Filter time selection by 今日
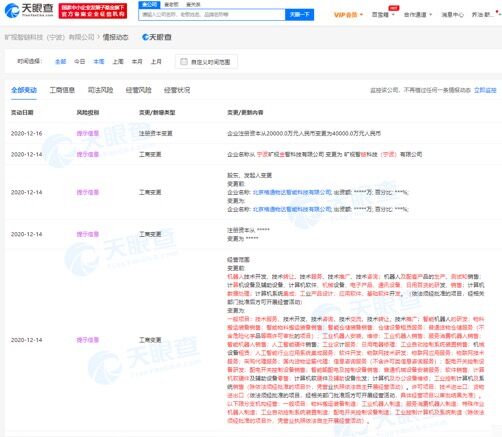Screen dimensions: 502x437 [79, 61]
